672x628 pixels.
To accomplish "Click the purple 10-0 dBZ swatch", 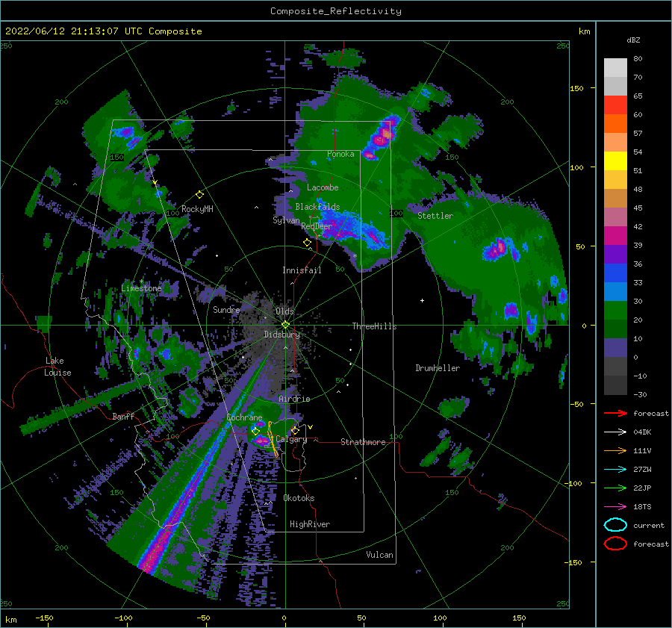I will coord(615,348).
